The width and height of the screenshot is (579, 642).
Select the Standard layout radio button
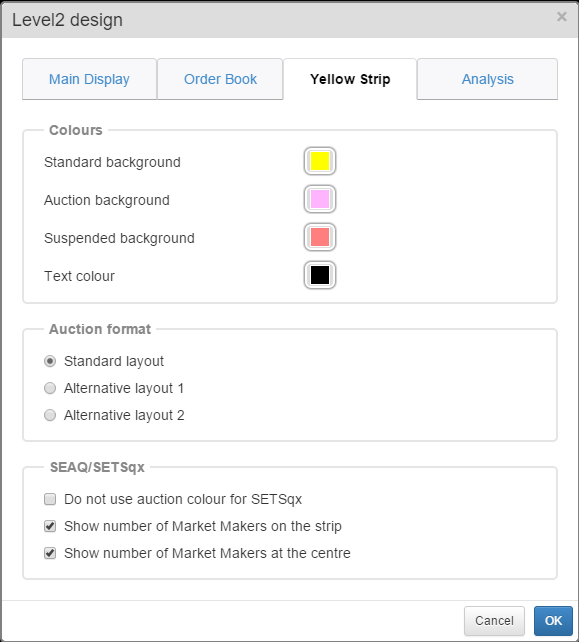pyautogui.click(x=50, y=361)
